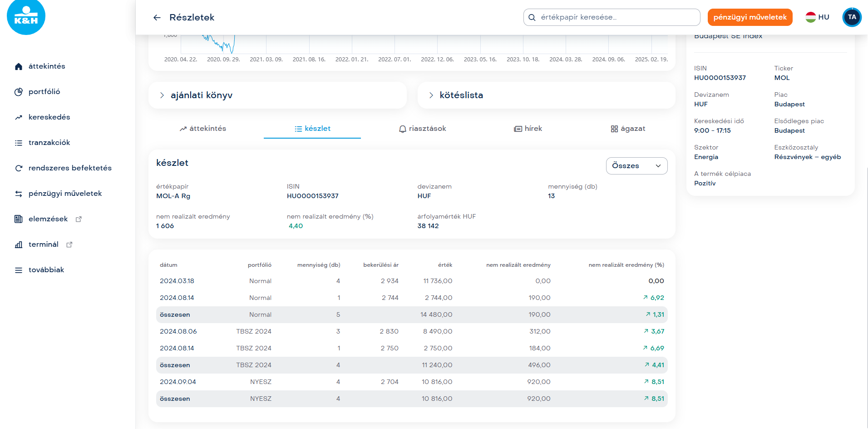The height and width of the screenshot is (429, 868).
Task: Open portfólió from the sidebar
Action: coord(44,92)
